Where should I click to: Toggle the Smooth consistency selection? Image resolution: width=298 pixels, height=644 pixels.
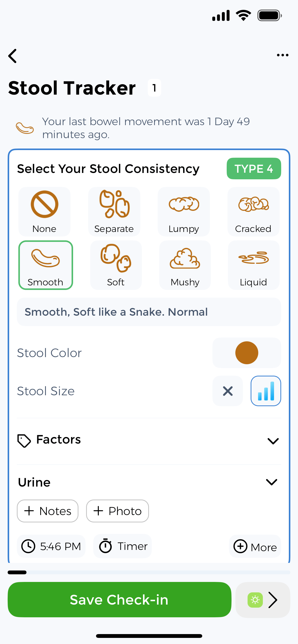(x=46, y=265)
